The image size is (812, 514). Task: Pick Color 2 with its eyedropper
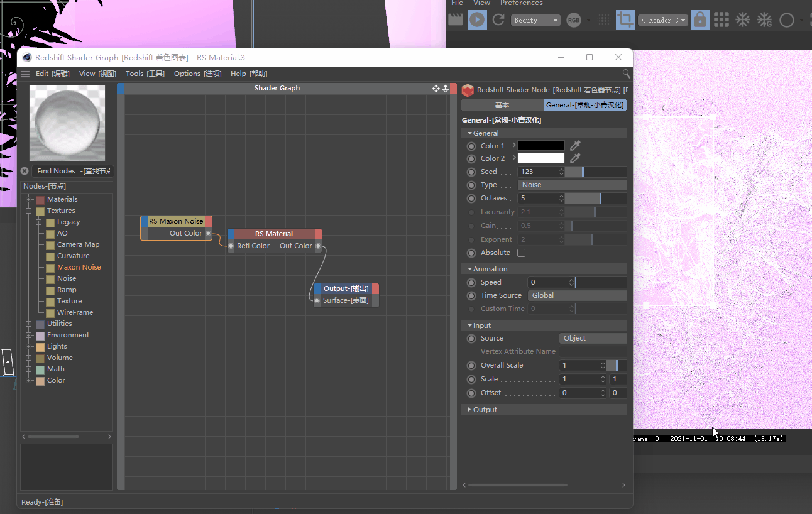(575, 158)
